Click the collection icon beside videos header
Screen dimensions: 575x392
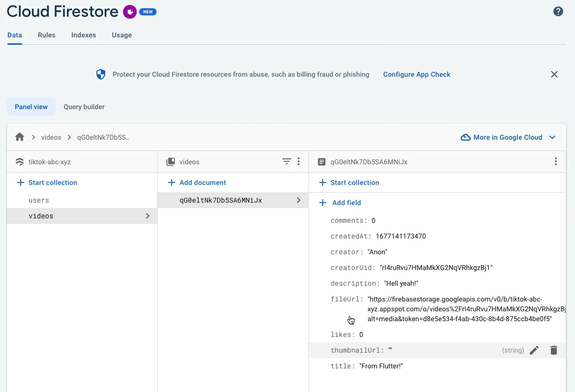click(171, 162)
